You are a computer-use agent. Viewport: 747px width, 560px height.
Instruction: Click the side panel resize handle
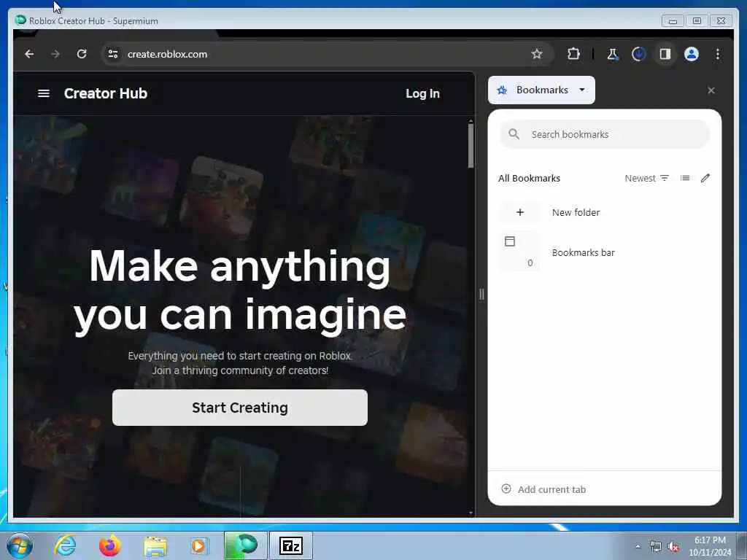[x=481, y=295]
